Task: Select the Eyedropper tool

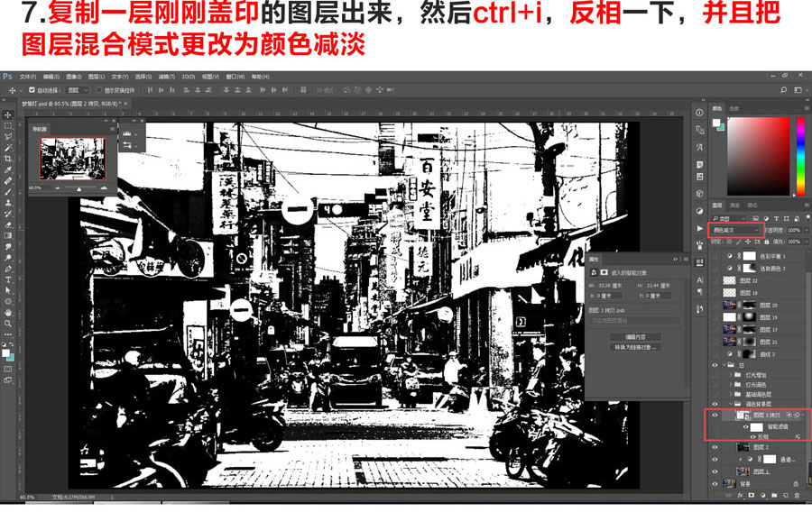Action: coord(8,169)
